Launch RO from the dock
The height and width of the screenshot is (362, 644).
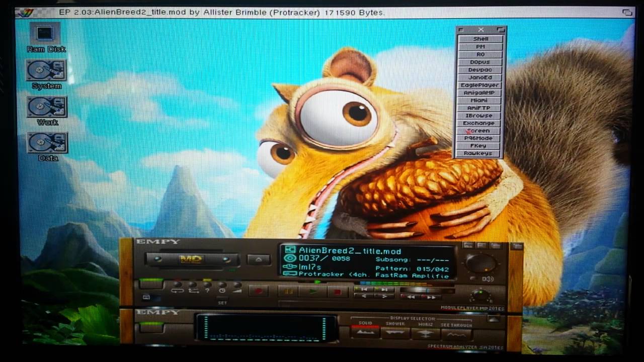pos(480,54)
